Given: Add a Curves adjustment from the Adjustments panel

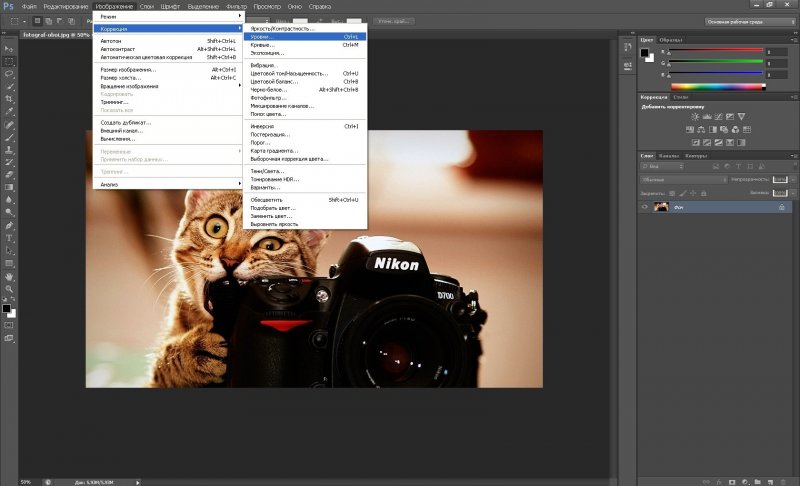Looking at the screenshot, I should [x=718, y=117].
